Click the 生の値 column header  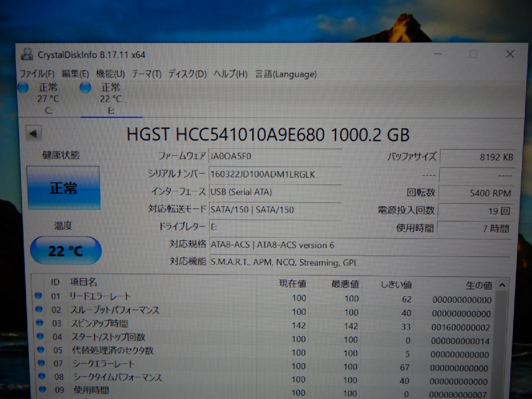pos(479,285)
